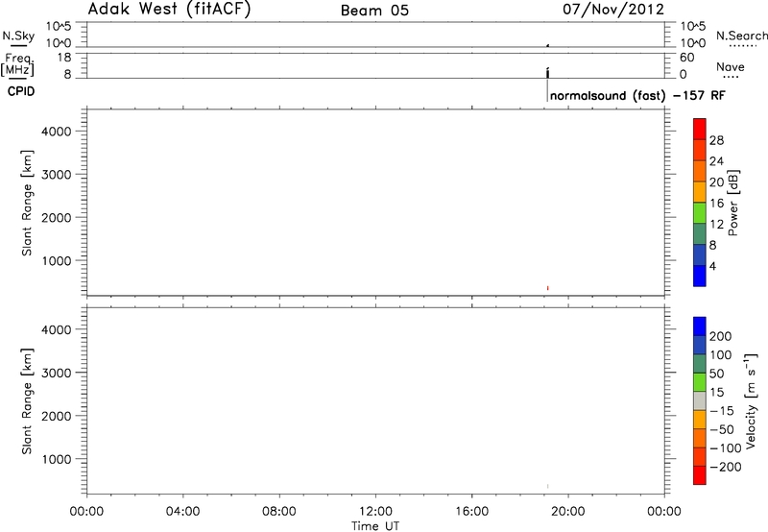Click the '08:00' time tick label

point(279,512)
